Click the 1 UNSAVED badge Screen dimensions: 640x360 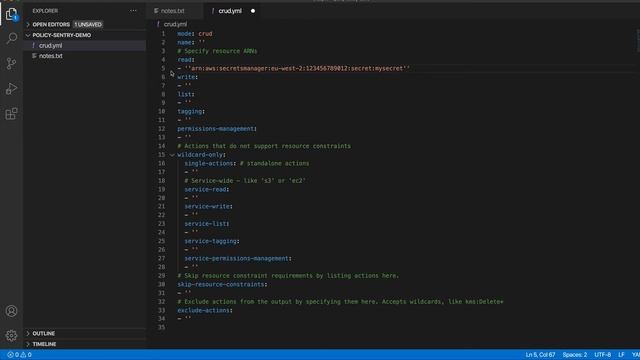[x=88, y=24]
